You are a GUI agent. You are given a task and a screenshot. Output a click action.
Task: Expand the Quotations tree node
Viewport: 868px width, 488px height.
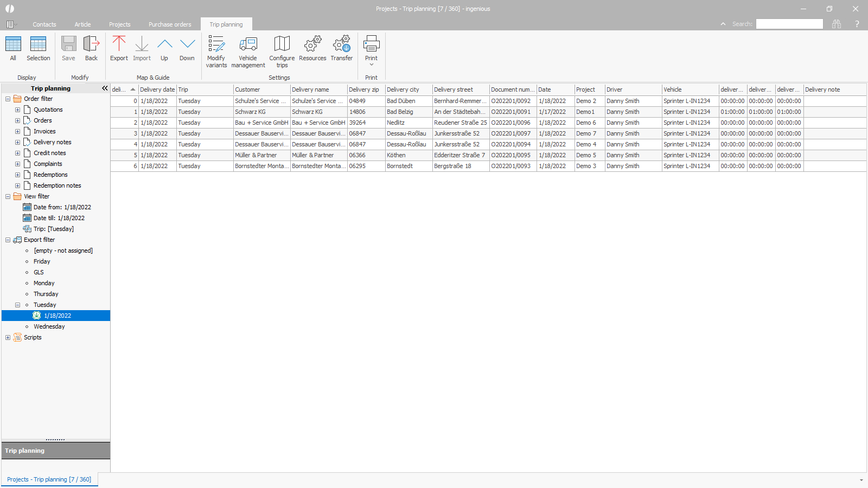(17, 110)
